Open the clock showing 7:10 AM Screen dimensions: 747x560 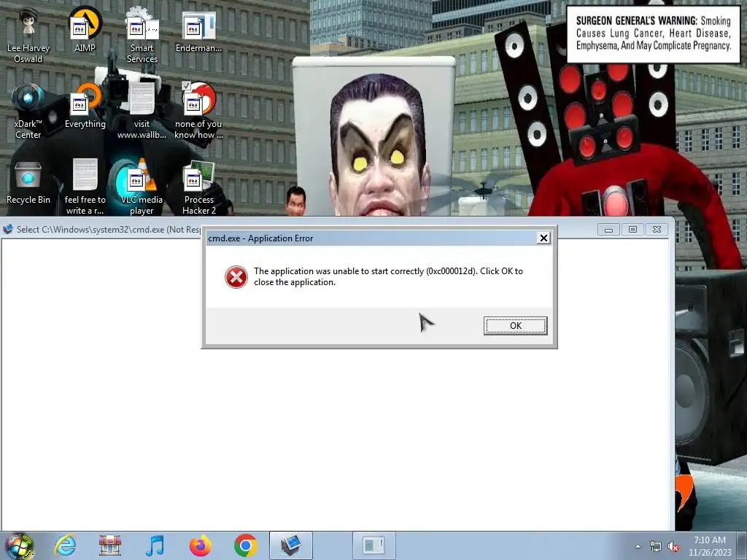tap(710, 545)
